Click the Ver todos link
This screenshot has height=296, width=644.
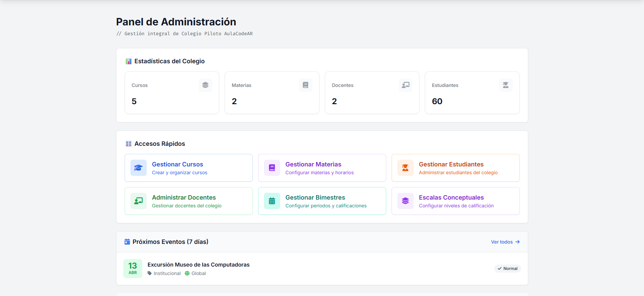pos(505,242)
